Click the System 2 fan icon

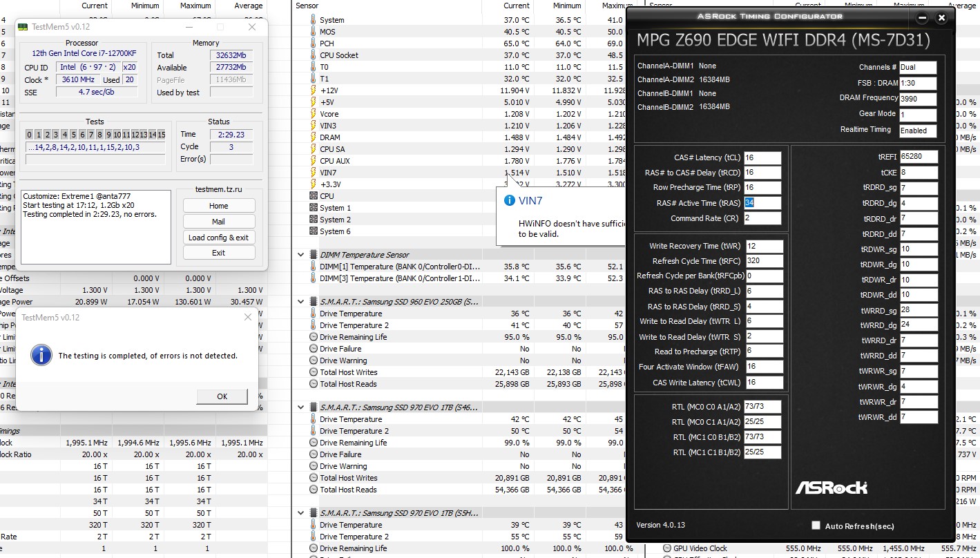click(x=313, y=220)
